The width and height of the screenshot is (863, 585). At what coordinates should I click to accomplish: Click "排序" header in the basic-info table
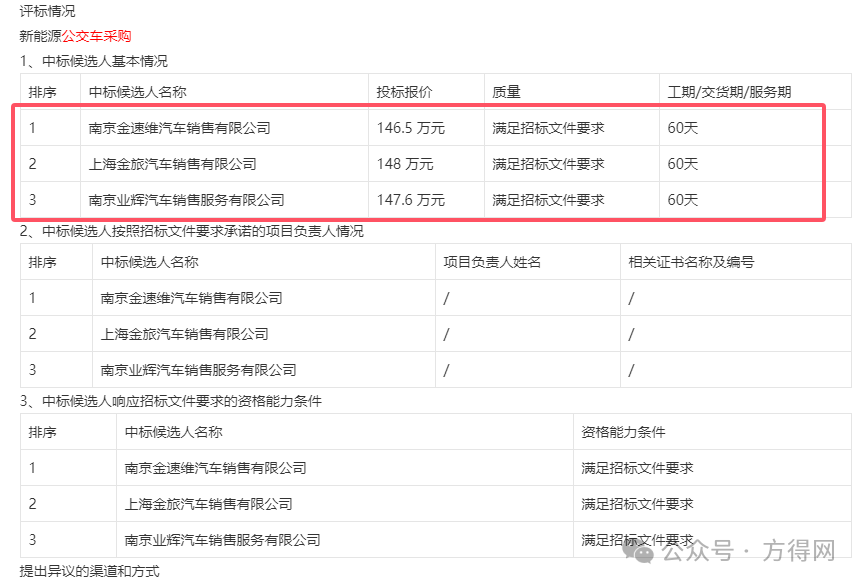42,92
